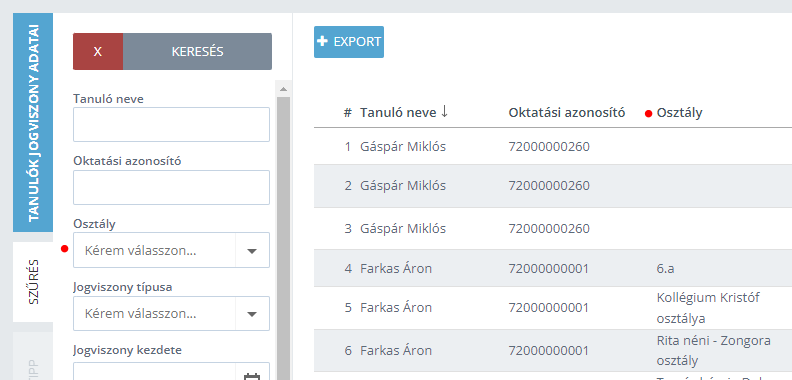The image size is (792, 380).
Task: Click Kollégium Kristóf osztálya cell
Action: 708,308
